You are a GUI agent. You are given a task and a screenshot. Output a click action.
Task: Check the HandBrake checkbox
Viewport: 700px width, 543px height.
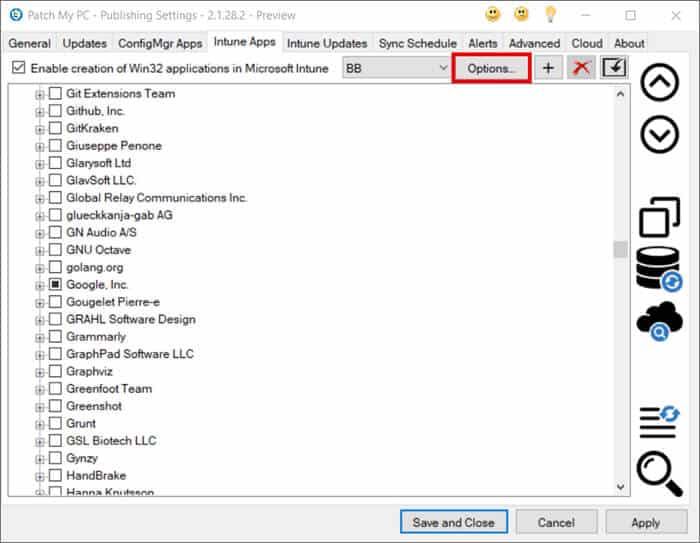click(x=55, y=476)
